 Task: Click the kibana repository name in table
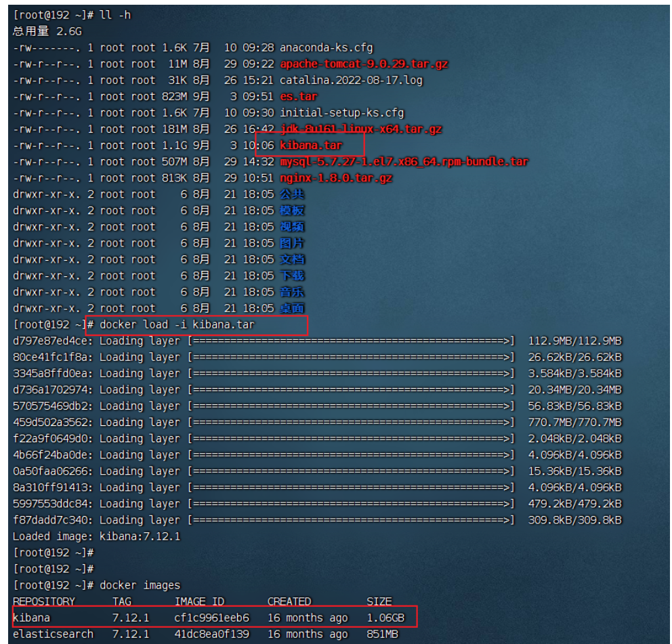click(x=31, y=618)
